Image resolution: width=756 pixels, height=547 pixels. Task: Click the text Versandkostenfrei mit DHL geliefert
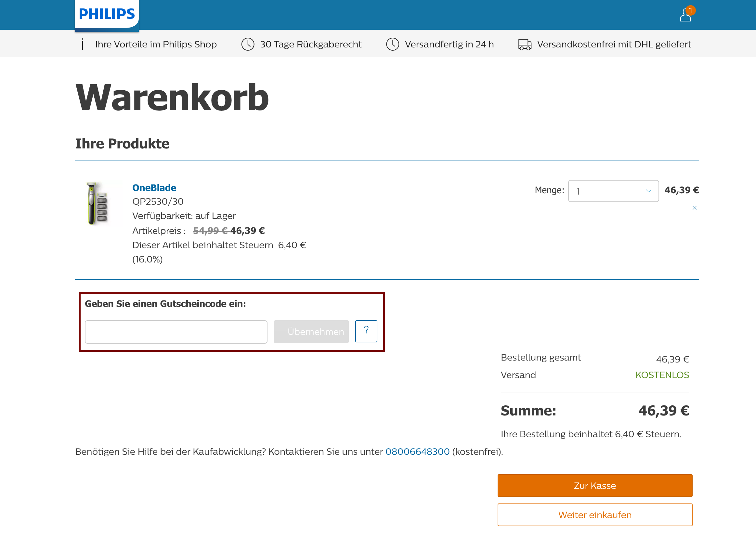point(614,44)
